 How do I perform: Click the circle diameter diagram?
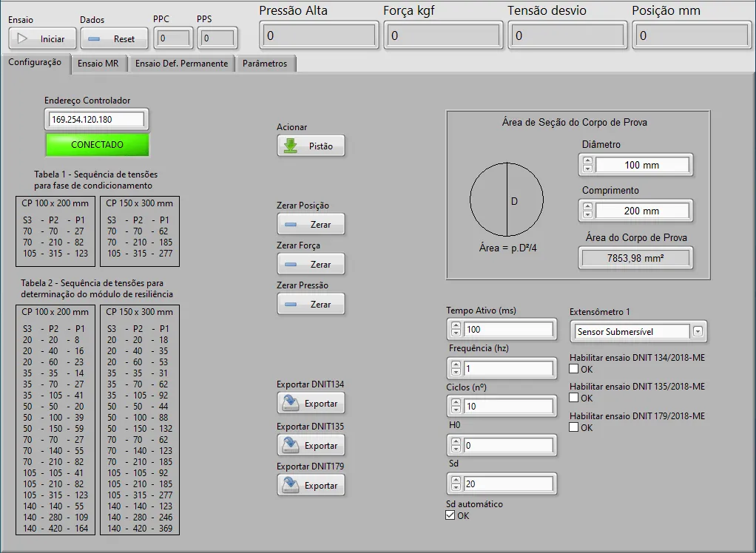click(507, 200)
